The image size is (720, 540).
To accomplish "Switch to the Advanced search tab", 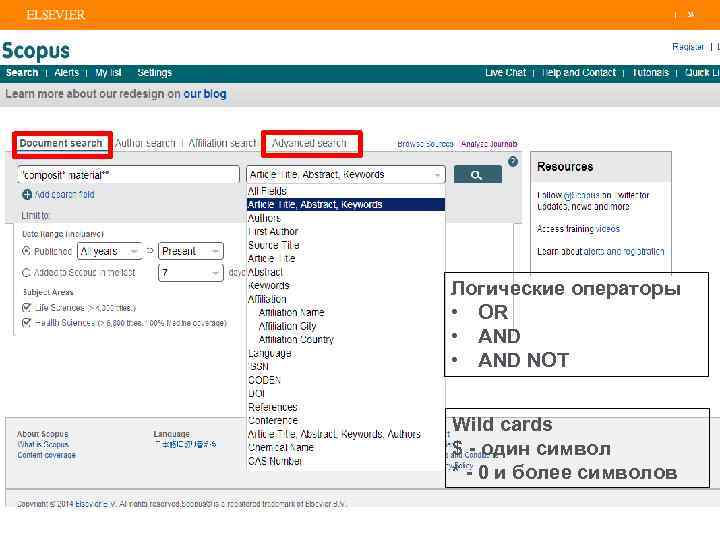I will 309,143.
